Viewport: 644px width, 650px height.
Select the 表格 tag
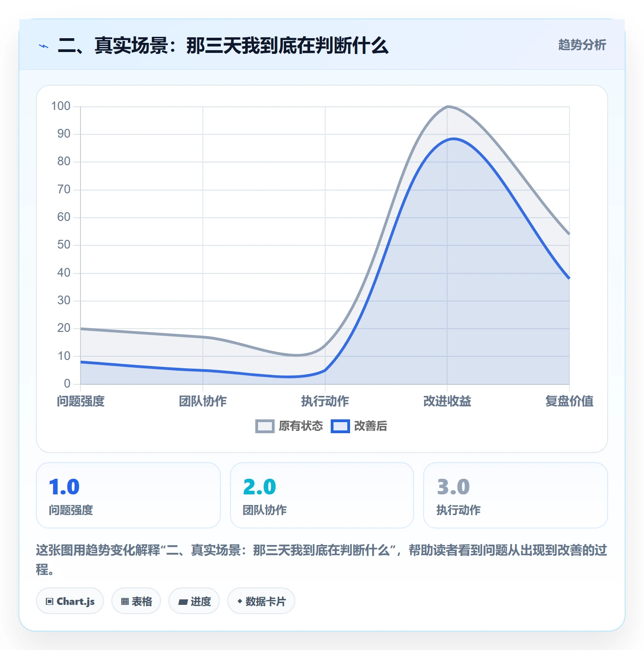point(136,601)
